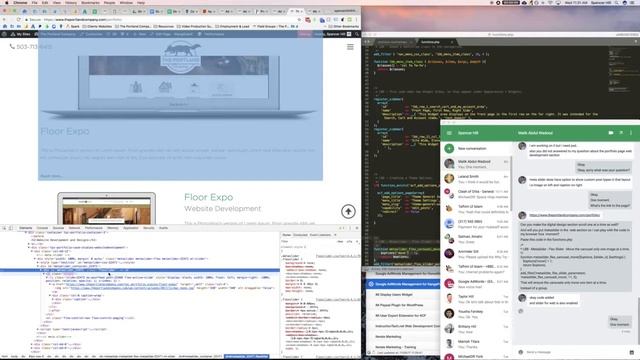
Task: Open the Computed tab in styles pane
Action: [300, 235]
